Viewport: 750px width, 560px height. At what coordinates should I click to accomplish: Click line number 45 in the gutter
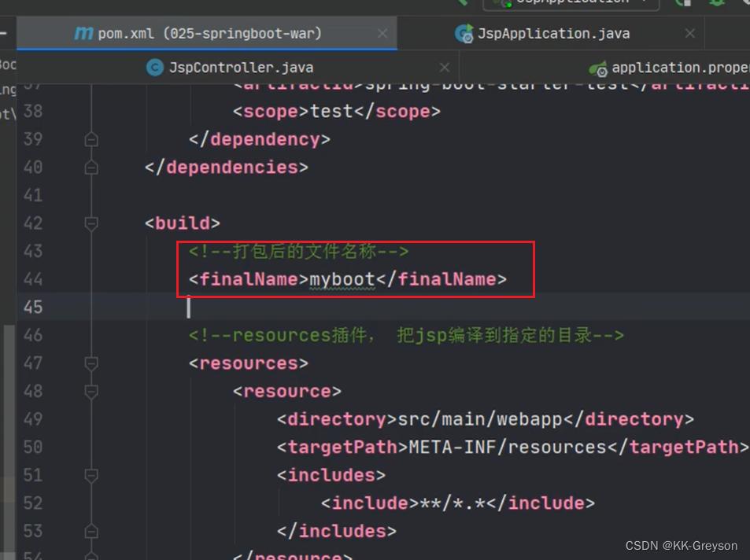coord(33,307)
